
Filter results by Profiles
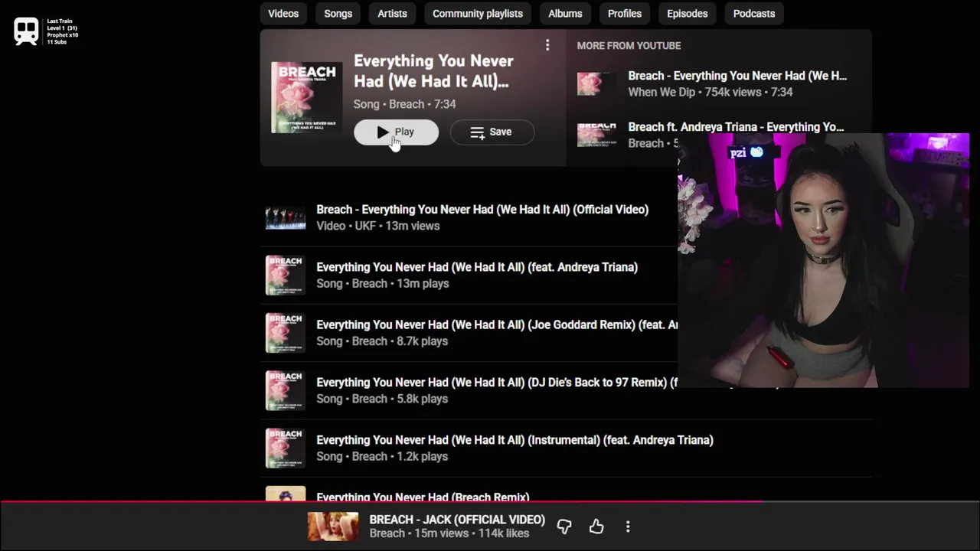pos(625,13)
